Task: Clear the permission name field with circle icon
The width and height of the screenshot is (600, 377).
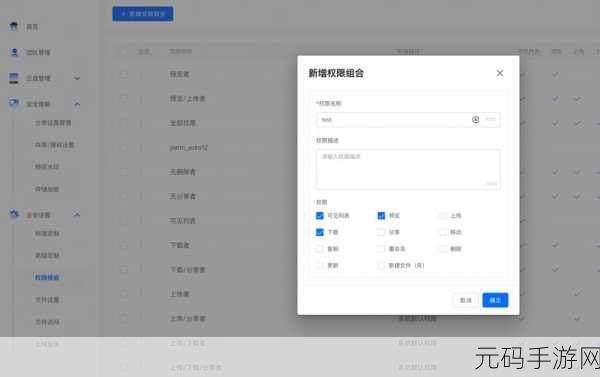Action: click(x=476, y=120)
